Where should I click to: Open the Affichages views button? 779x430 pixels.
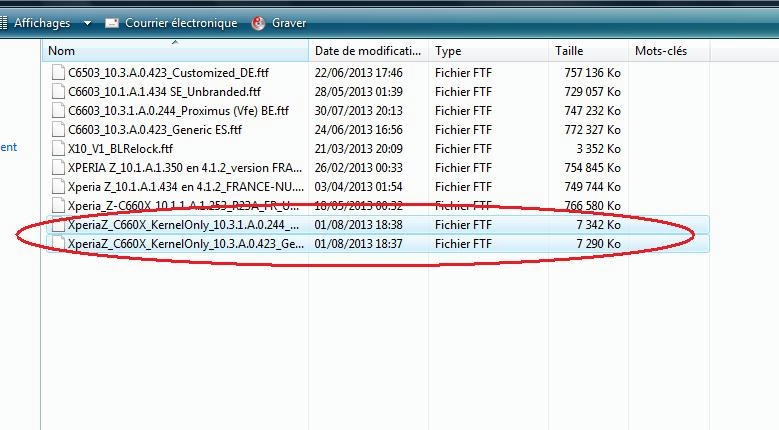pos(36,23)
